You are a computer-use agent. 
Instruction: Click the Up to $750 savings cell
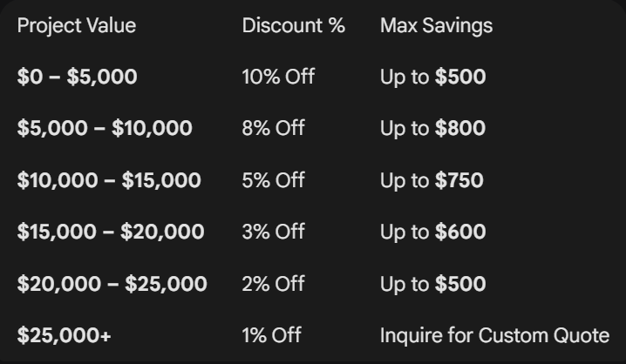pyautogui.click(x=432, y=181)
